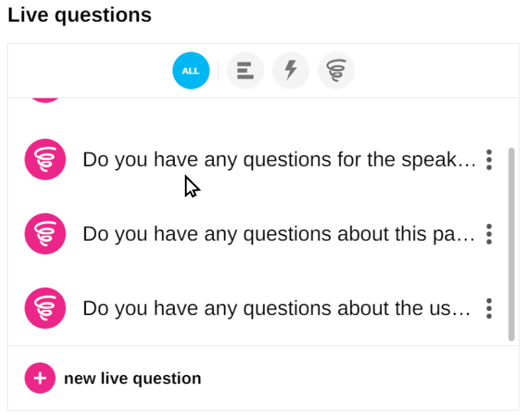The width and height of the screenshot is (526, 420).
Task: Filter by spiral open-question icon in toolbar
Action: tap(336, 71)
